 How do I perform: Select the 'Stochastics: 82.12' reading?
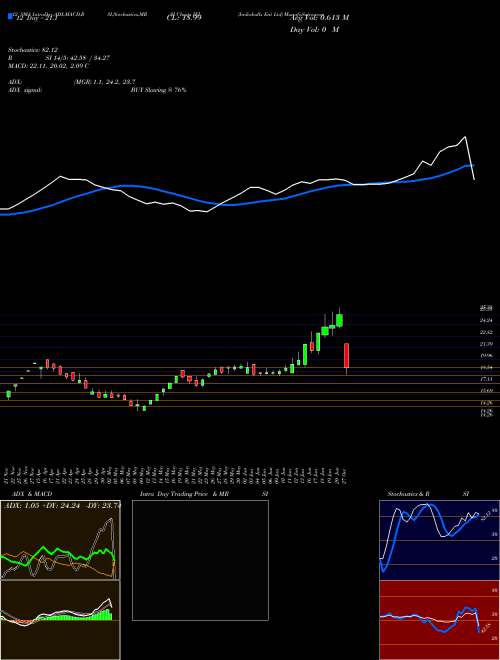coord(32,50)
